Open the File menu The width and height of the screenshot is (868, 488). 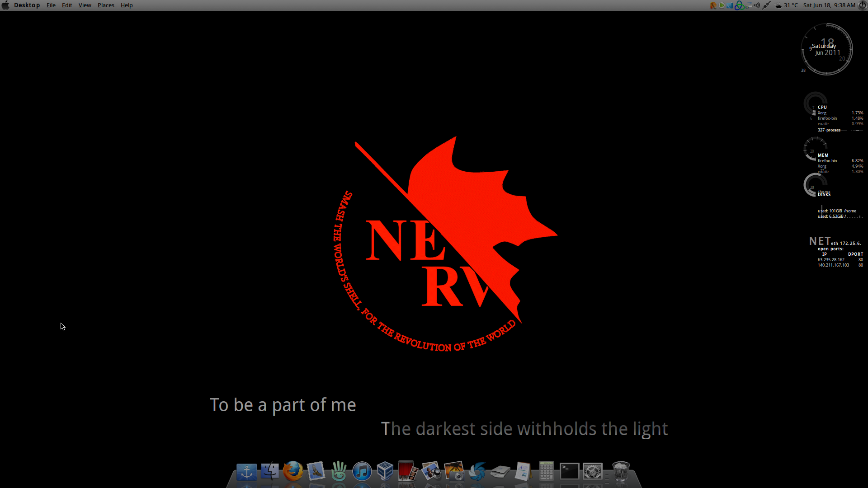51,5
